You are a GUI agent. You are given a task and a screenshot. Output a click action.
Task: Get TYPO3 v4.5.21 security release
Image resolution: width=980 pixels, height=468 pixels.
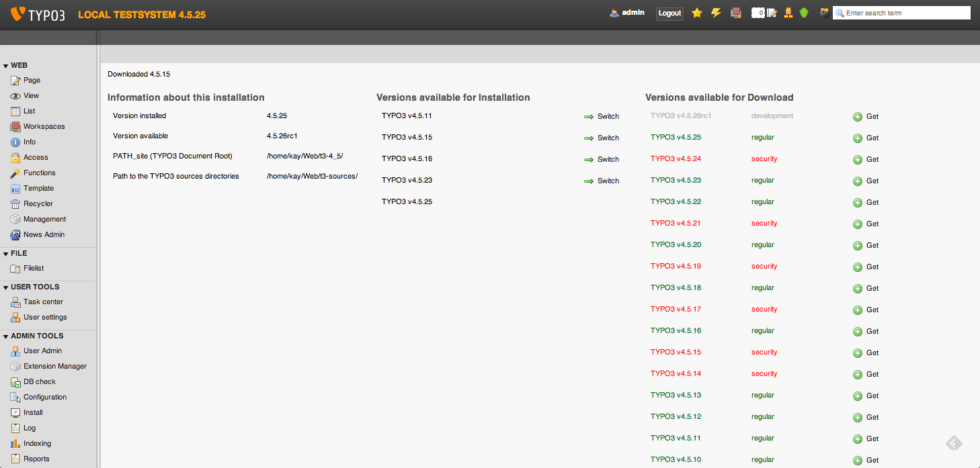pyautogui.click(x=866, y=224)
